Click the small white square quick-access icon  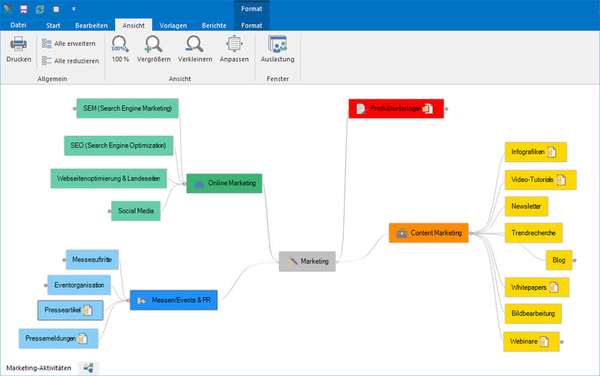(x=56, y=9)
